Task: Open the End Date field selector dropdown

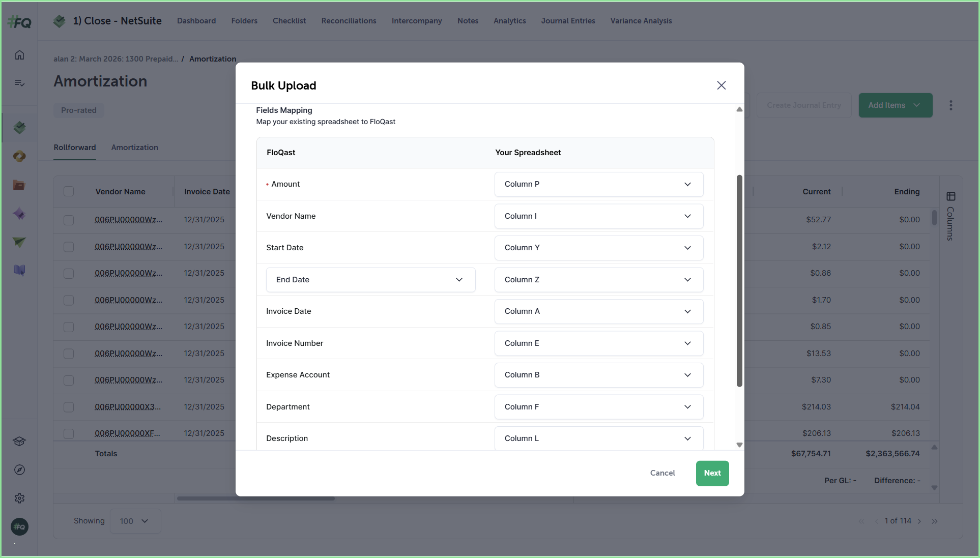Action: [371, 280]
